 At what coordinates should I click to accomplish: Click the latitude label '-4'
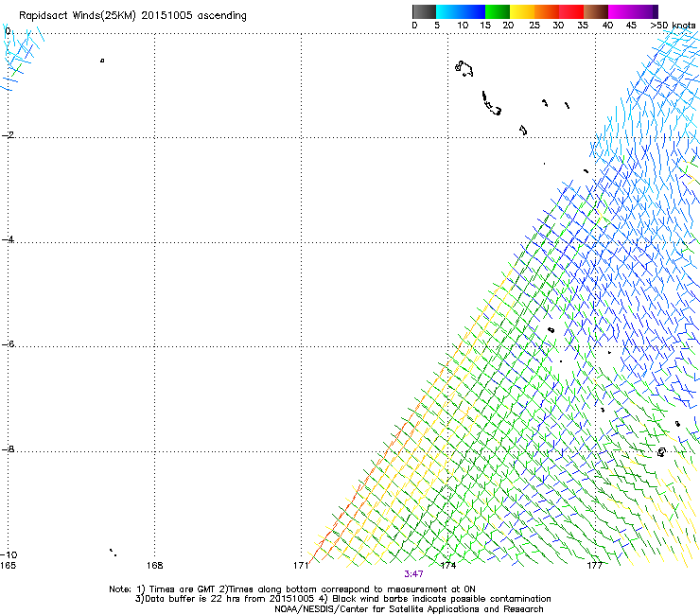[x=8, y=239]
